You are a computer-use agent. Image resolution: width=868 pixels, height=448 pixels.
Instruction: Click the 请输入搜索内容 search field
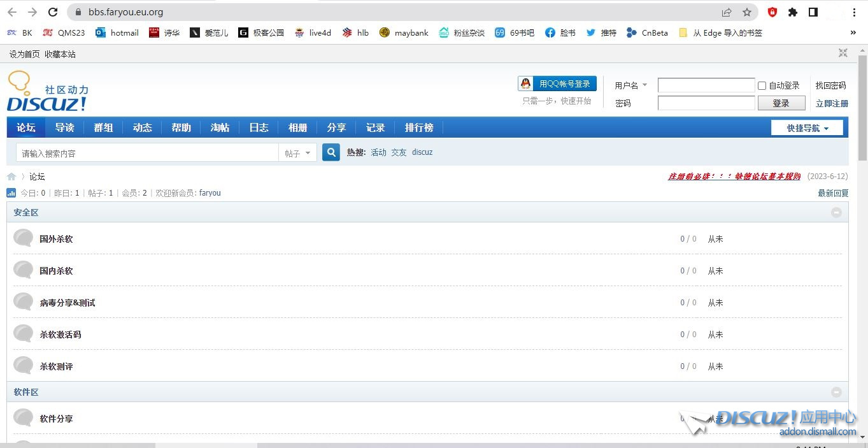[x=146, y=153]
